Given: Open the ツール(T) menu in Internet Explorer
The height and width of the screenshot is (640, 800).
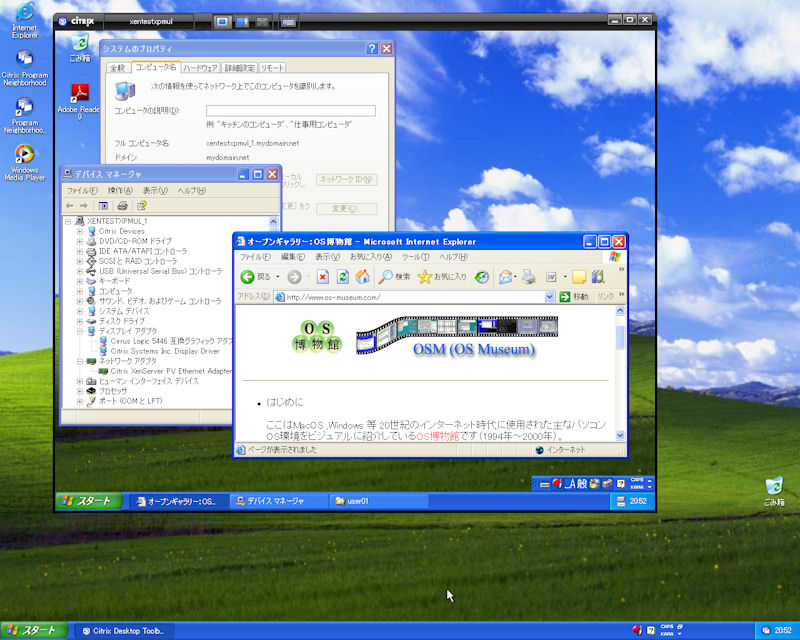Looking at the screenshot, I should pyautogui.click(x=415, y=257).
